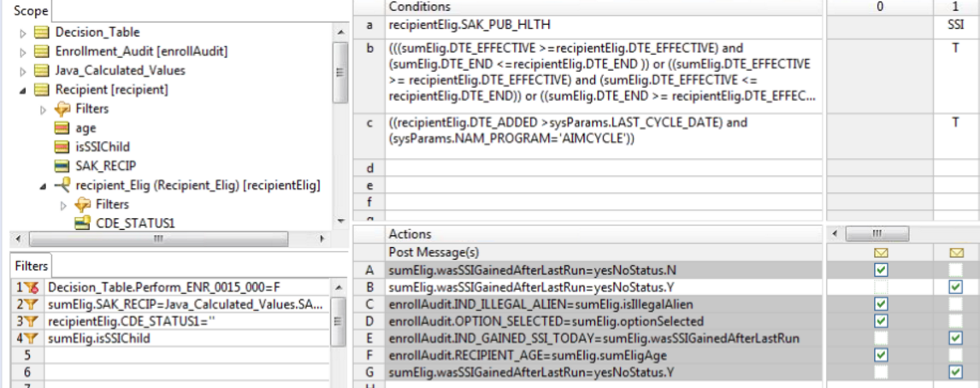Expand the Java_Calculated_Values tree node

pos(23,71)
